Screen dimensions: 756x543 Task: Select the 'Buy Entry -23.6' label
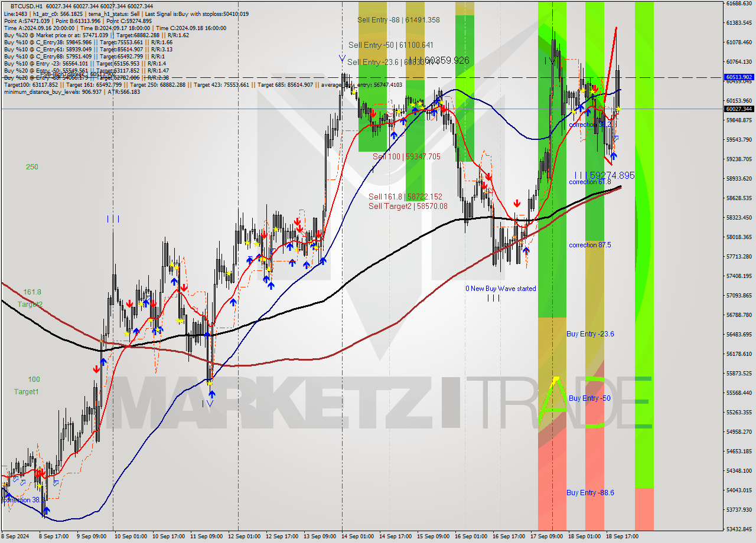coord(590,334)
